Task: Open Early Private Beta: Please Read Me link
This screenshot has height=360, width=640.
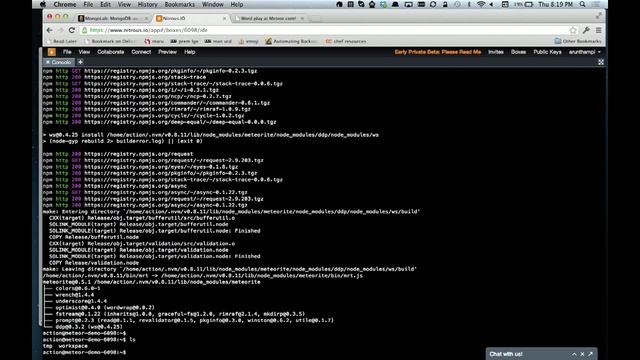Action: (438, 52)
